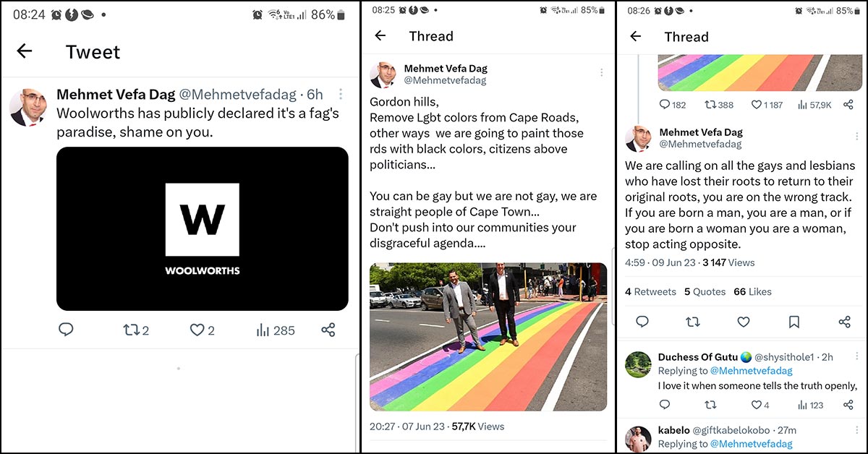
Task: Share the Woolworths tweet
Action: (x=328, y=330)
